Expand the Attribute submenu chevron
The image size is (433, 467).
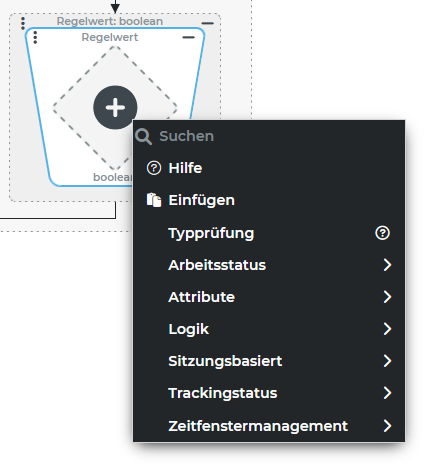[387, 297]
